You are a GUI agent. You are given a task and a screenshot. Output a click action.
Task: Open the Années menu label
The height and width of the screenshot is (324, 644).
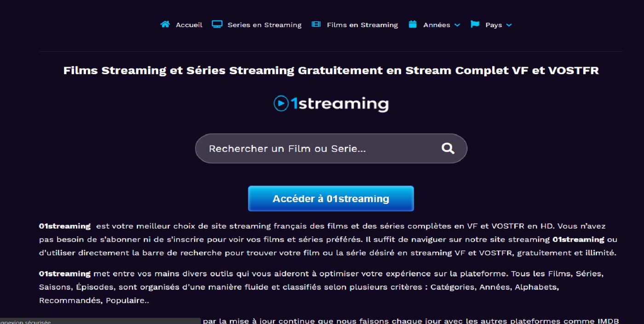click(x=437, y=25)
